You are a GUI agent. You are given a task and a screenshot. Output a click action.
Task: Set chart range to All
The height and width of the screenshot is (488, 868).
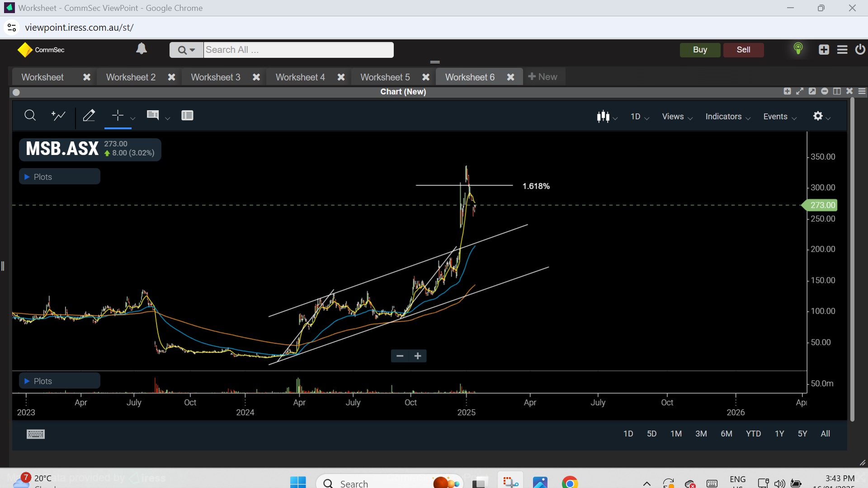826,434
